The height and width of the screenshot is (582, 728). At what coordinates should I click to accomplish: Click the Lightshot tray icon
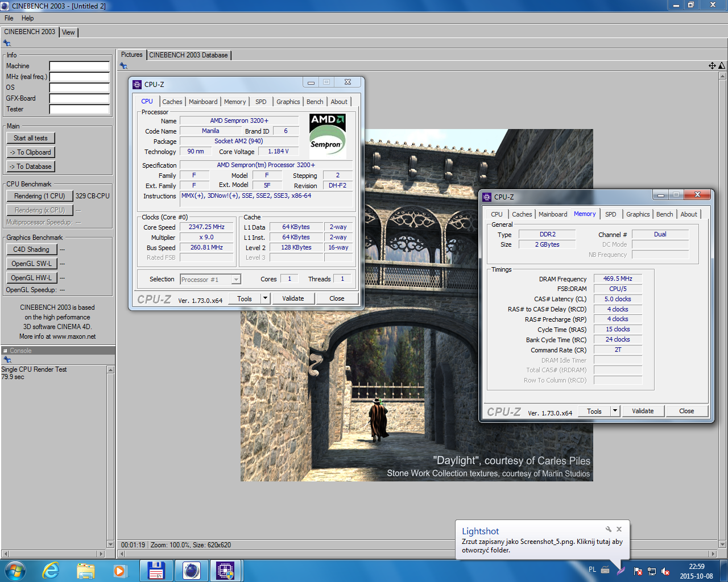click(621, 571)
